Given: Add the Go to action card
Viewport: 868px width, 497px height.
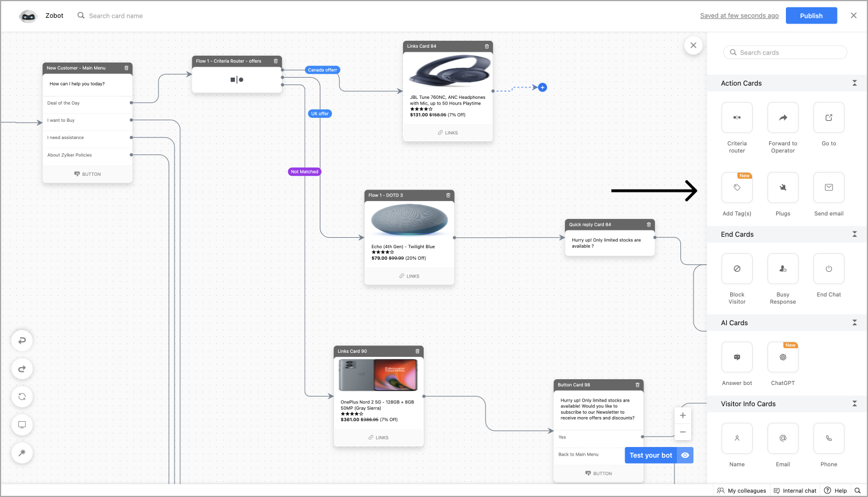Looking at the screenshot, I should tap(829, 118).
